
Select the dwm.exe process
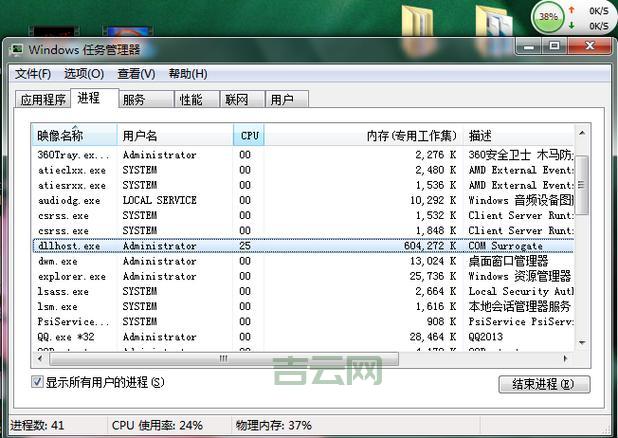303,261
